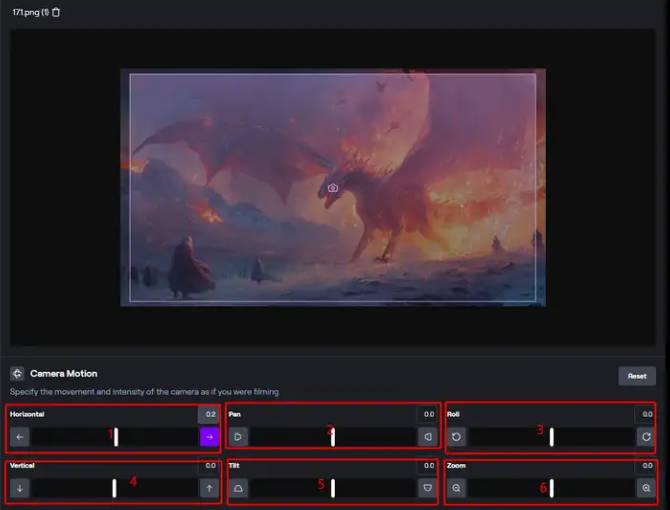Click the Vertical move-down arrow
Screen dimensions: 670x510
tap(20, 488)
